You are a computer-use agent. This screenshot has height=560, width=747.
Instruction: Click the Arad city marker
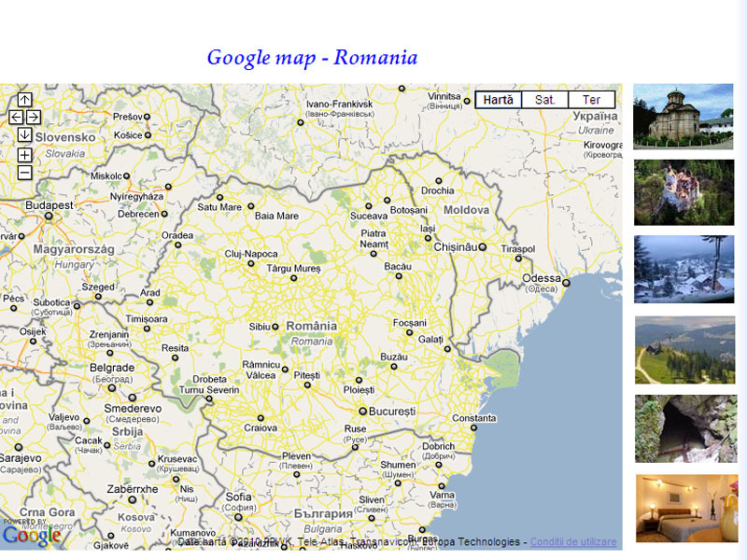point(149,302)
